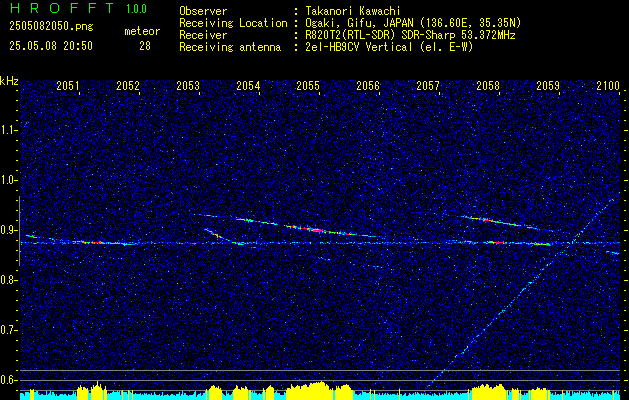Image resolution: width=629 pixels, height=400 pixels.
Task: Click the meteor count value 28
Action: 145,46
